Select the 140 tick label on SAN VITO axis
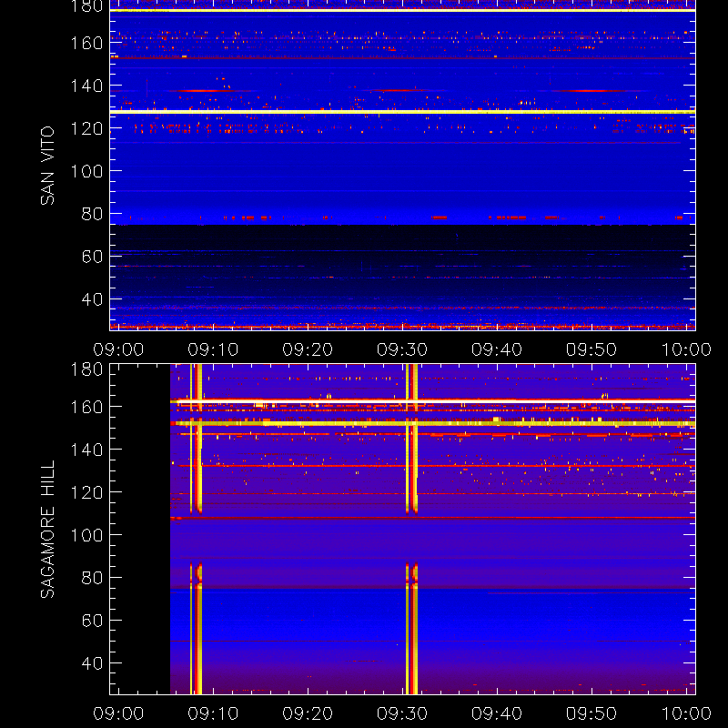Viewport: 728px width, 728px height. tap(86, 86)
